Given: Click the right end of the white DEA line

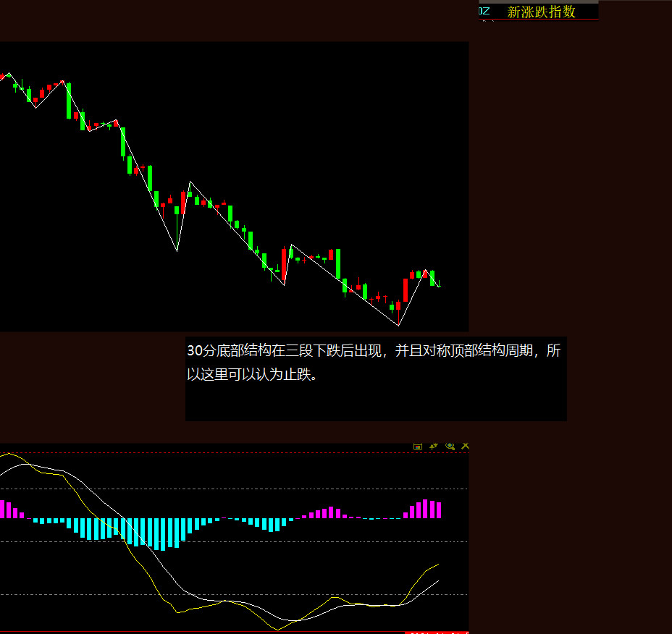Looking at the screenshot, I should pyautogui.click(x=439, y=580).
